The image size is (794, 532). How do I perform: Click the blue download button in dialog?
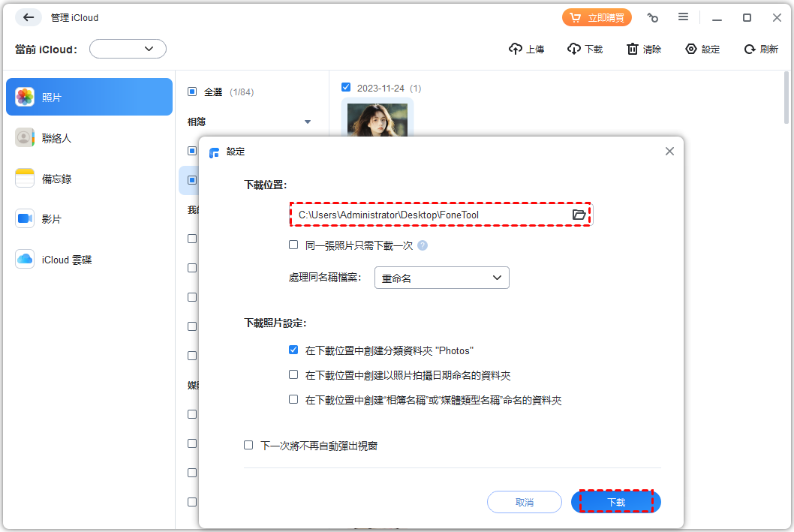click(x=615, y=502)
